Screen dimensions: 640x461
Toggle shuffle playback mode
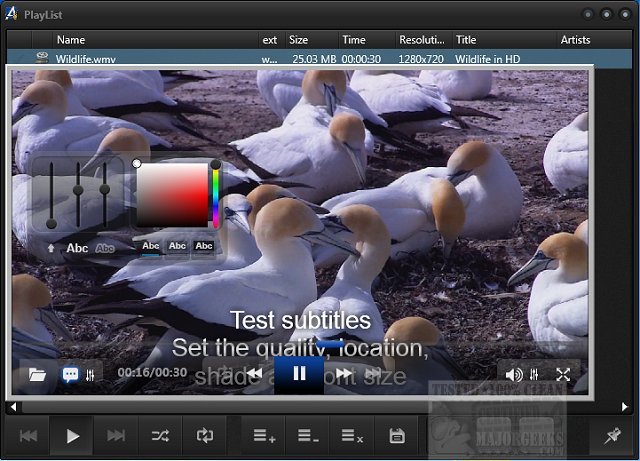pyautogui.click(x=160, y=435)
